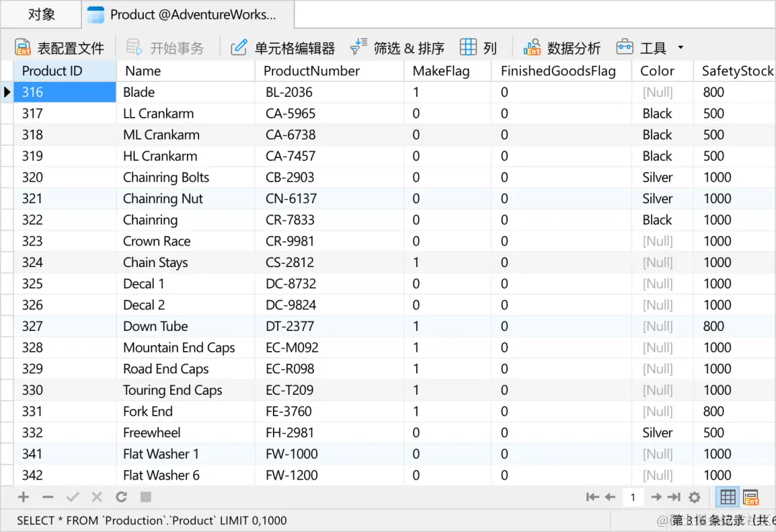
Task: Go to the last page
Action: [x=674, y=497]
